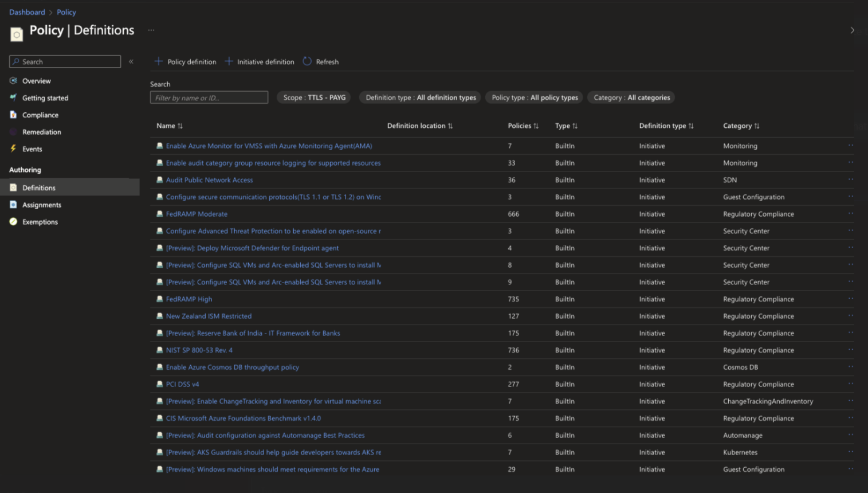868x493 pixels.
Task: Click the Compliance icon in the sidebar
Action: (13, 115)
